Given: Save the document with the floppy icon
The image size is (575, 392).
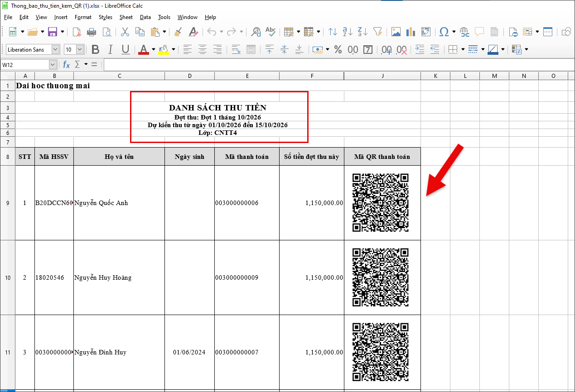Looking at the screenshot, I should tap(53, 32).
